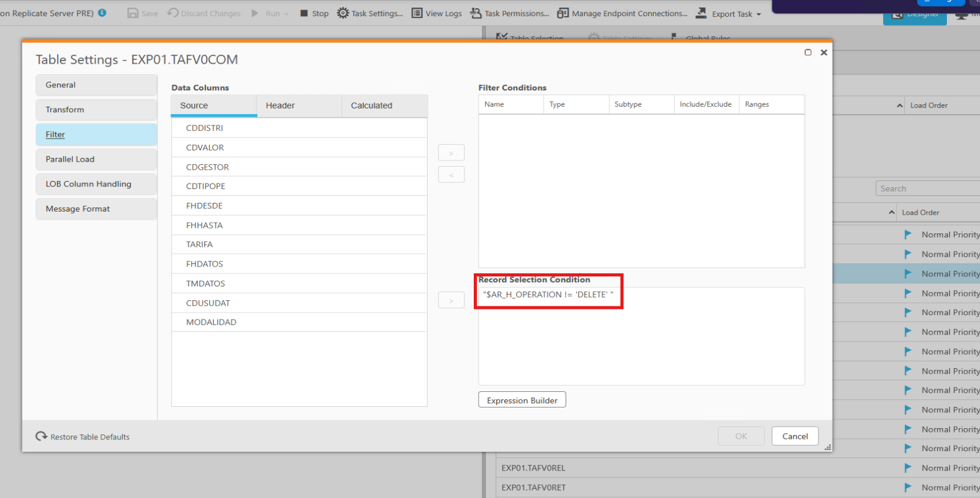This screenshot has height=498, width=980.
Task: Expand the Export Task dropdown arrow
Action: 759,14
